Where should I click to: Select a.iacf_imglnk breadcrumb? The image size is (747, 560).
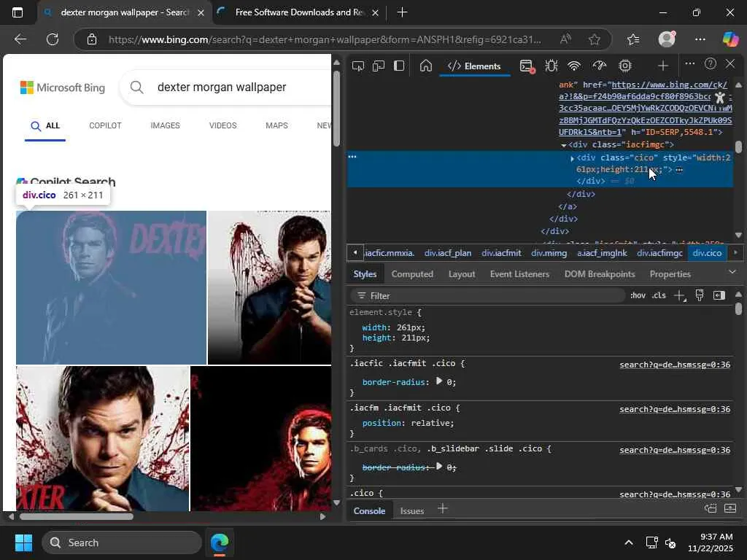click(x=602, y=253)
